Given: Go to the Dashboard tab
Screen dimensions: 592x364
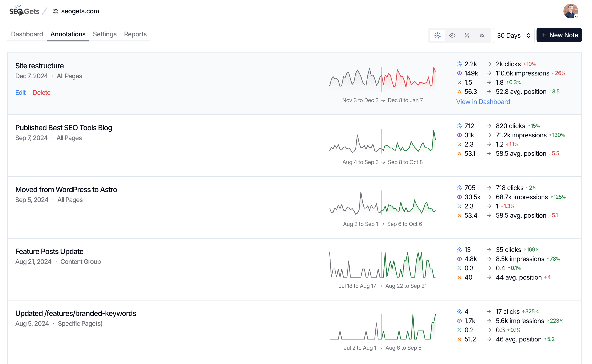Looking at the screenshot, I should [27, 34].
